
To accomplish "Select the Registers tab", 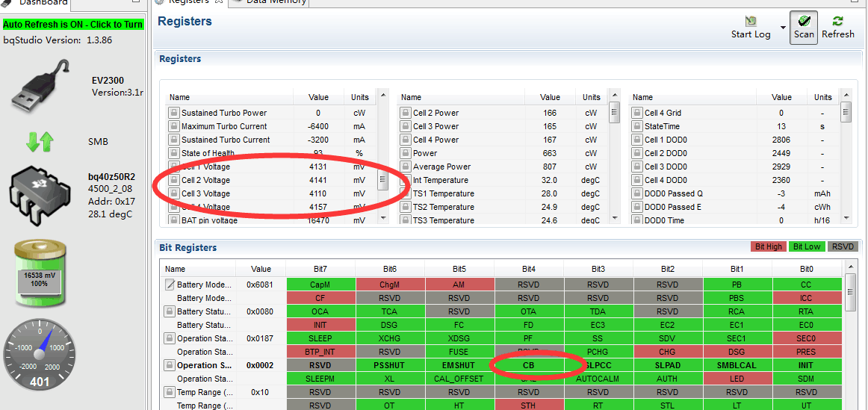I will point(189,1).
